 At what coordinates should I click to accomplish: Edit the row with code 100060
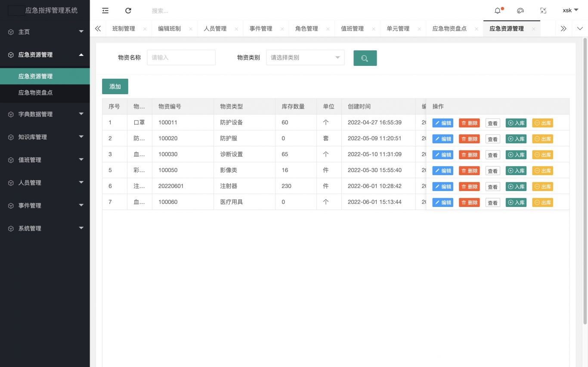pyautogui.click(x=443, y=203)
